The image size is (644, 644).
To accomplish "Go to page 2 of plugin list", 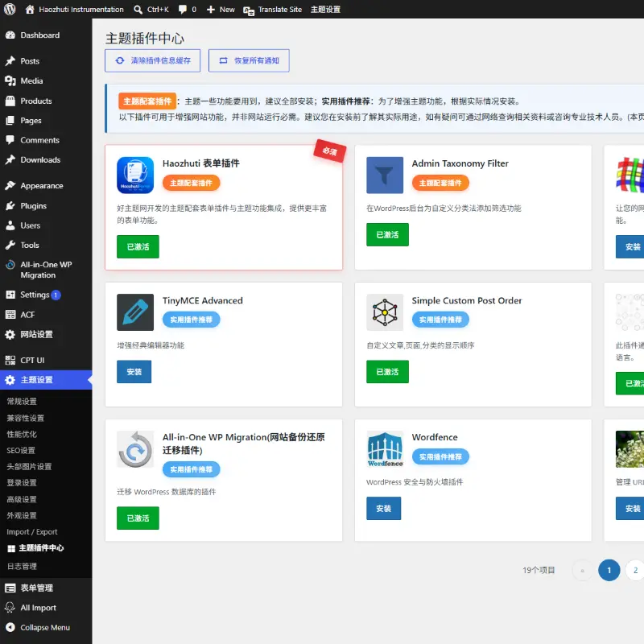I will 635,570.
